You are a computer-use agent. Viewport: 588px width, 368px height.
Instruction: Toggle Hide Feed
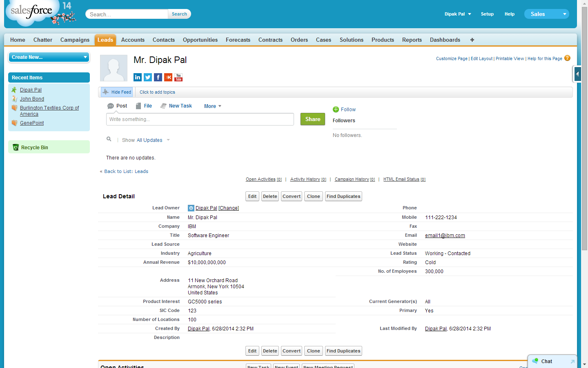point(117,92)
